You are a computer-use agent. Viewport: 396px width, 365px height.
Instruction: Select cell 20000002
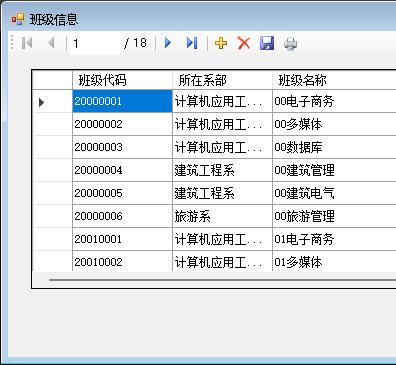point(122,124)
